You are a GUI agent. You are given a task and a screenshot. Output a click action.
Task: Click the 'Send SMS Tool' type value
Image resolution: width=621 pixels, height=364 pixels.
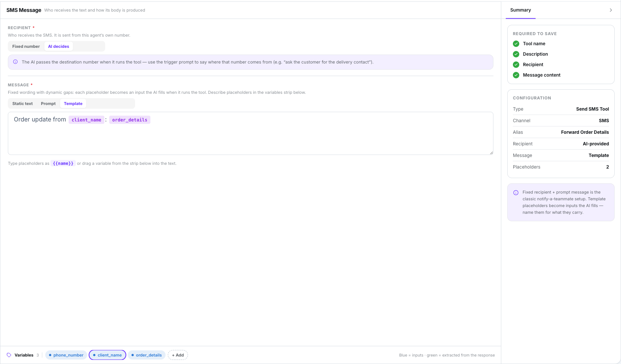coord(593,109)
